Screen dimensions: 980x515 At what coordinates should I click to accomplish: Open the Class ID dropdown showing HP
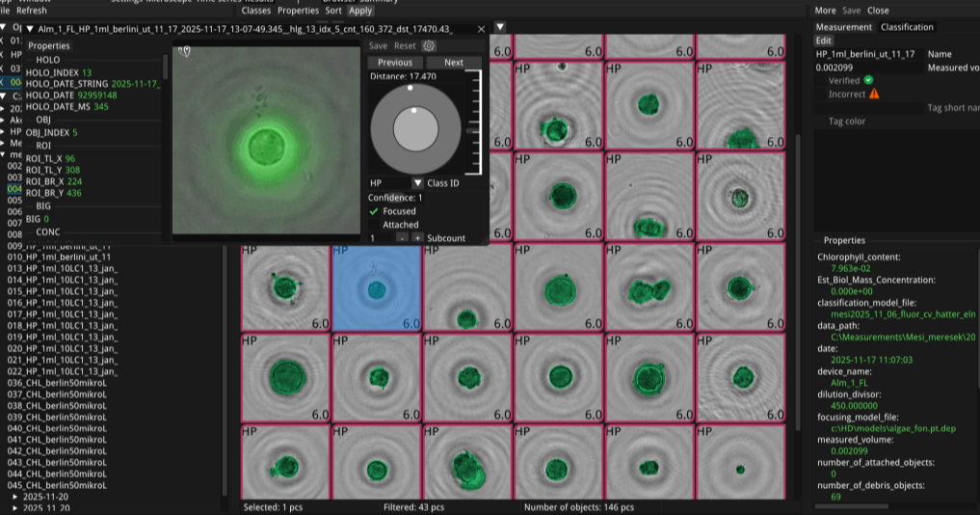coord(417,182)
